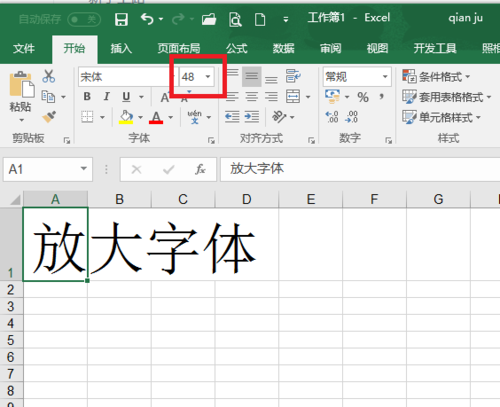Screen dimensions: 500x407
Task: Open the 数据 ribbon tab
Action: point(284,49)
